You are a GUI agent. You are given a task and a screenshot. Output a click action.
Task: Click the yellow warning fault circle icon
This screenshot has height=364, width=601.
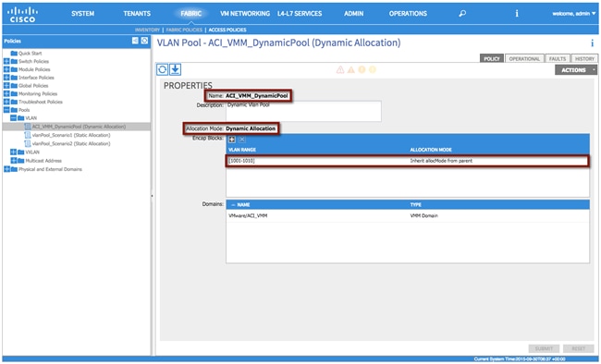point(373,69)
